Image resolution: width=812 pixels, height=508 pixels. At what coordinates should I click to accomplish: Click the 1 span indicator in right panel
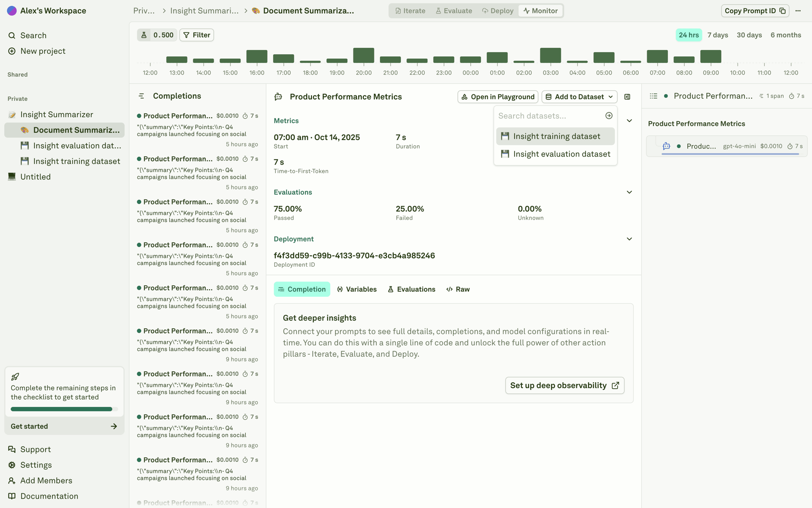pos(771,96)
